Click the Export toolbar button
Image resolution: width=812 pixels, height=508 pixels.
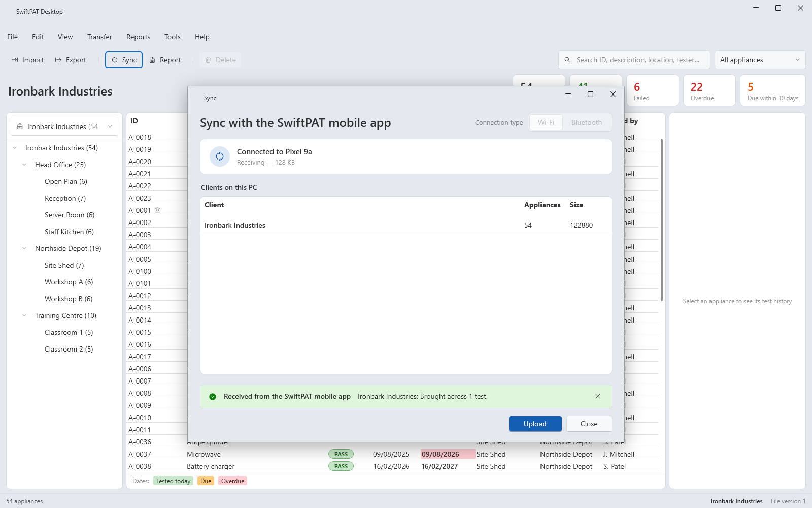click(x=71, y=60)
